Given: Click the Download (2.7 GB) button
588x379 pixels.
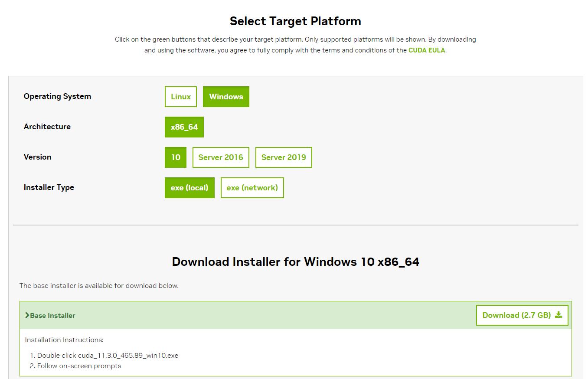Looking at the screenshot, I should (522, 315).
